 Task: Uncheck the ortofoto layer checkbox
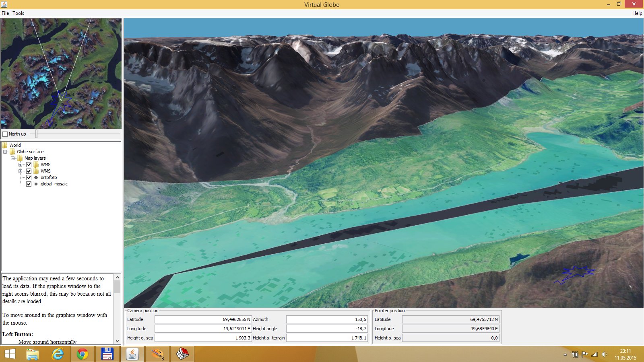(x=29, y=177)
